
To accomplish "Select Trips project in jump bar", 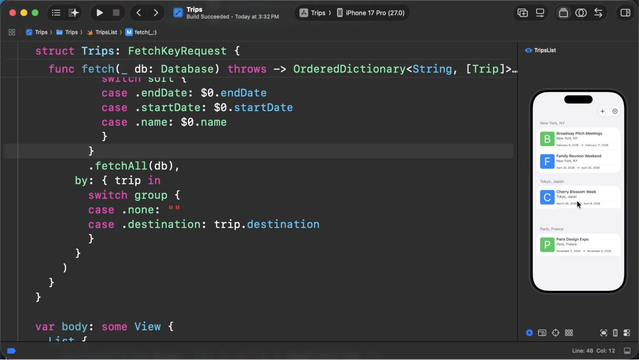I will coord(37,32).
